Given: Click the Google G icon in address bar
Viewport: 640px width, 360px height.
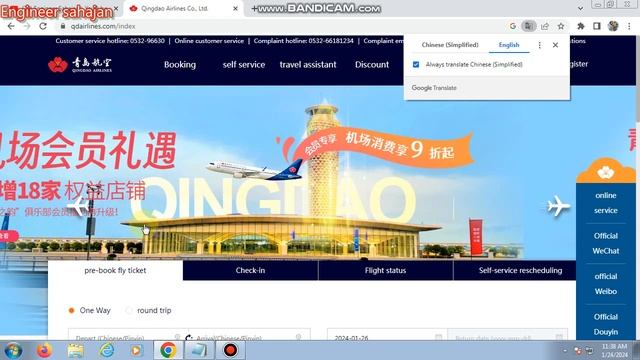Looking at the screenshot, I should coord(513,26).
